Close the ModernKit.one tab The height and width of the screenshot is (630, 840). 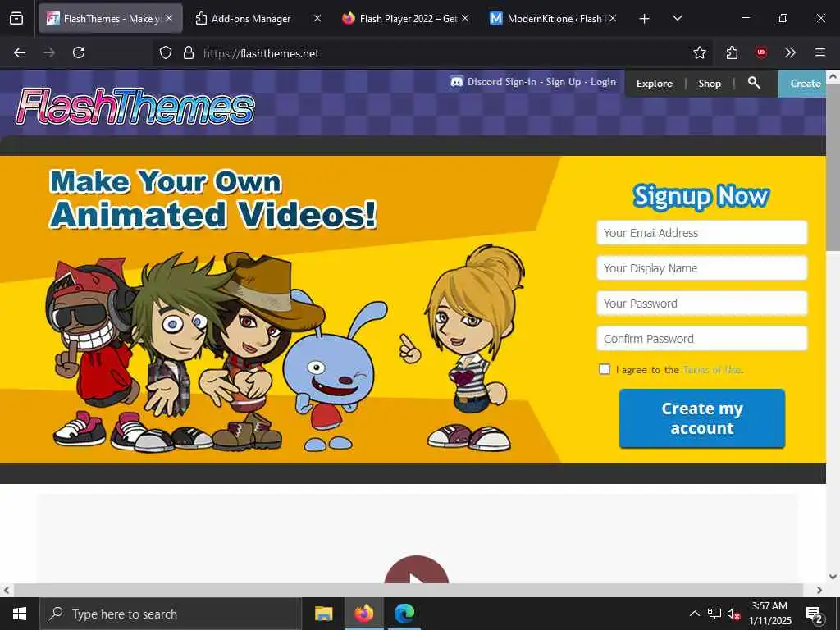click(613, 18)
